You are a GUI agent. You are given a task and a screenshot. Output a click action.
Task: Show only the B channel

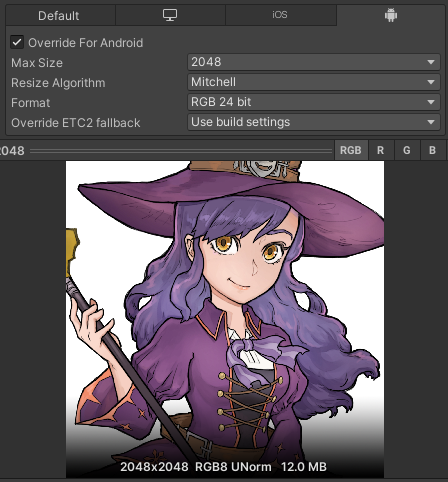click(433, 150)
